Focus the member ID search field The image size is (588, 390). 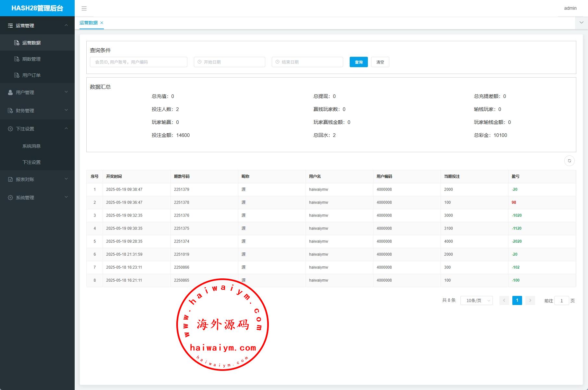(139, 62)
